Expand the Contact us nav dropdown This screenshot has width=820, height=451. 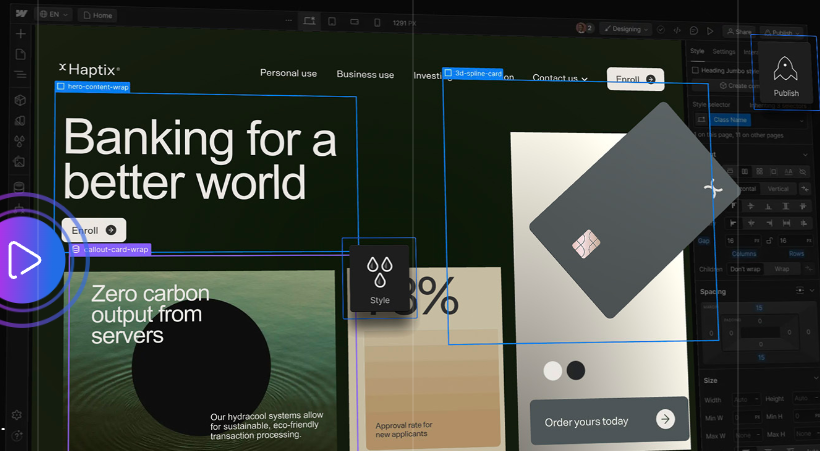tap(560, 78)
